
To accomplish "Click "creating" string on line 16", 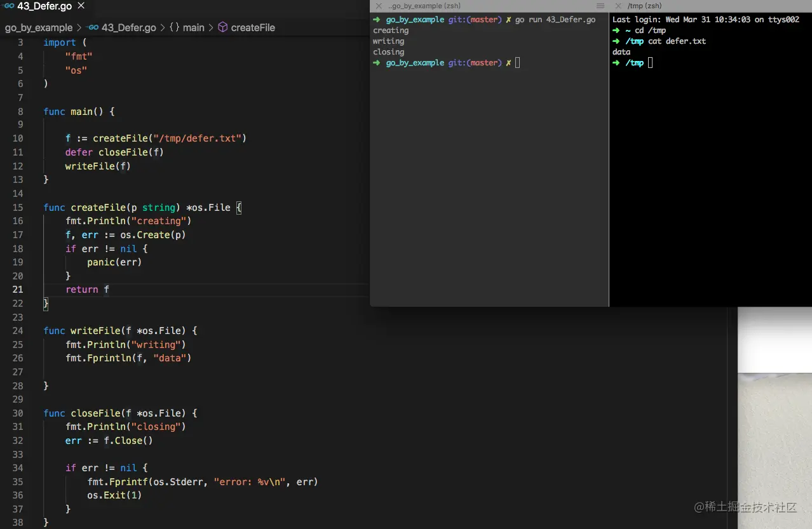I will (158, 221).
